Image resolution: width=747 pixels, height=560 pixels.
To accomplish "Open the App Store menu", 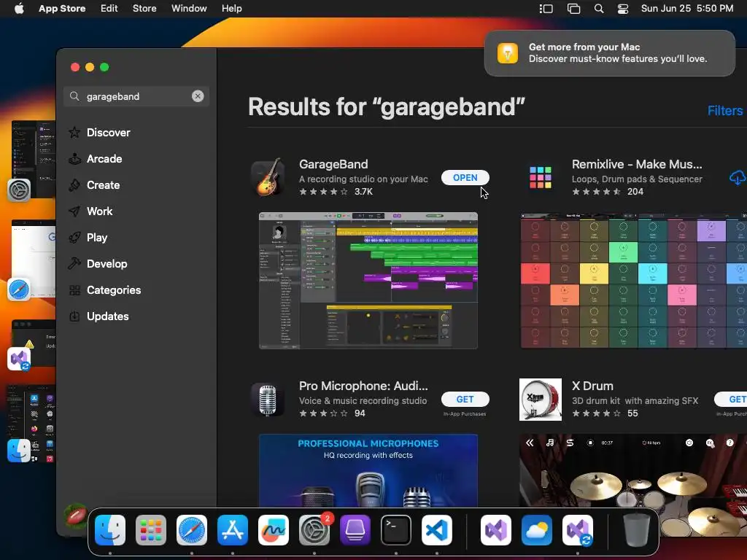I will (62, 9).
